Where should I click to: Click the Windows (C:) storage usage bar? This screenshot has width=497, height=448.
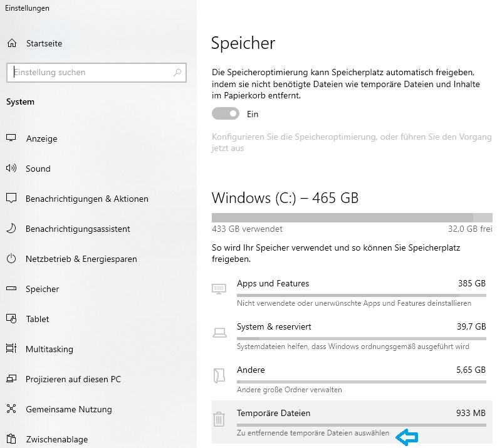(352, 217)
